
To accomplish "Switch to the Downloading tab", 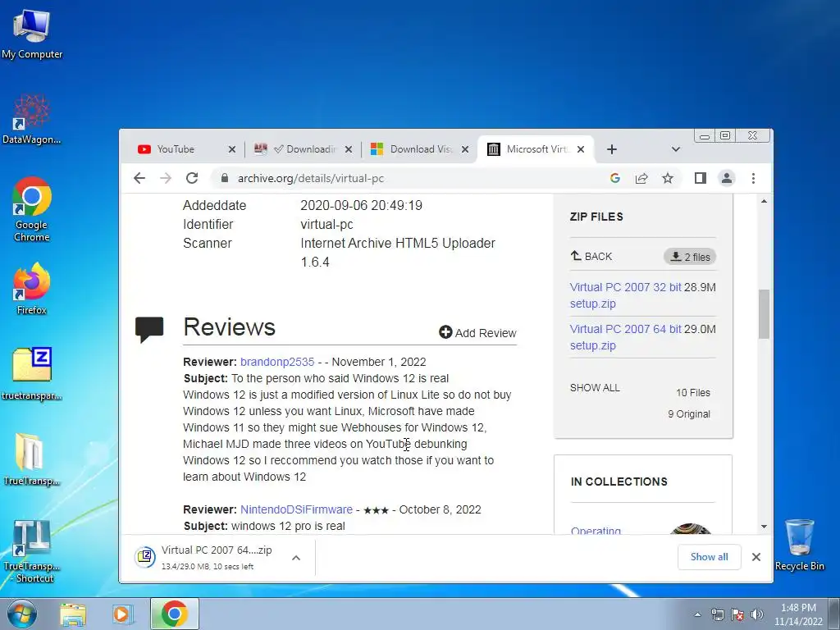I will (x=304, y=149).
